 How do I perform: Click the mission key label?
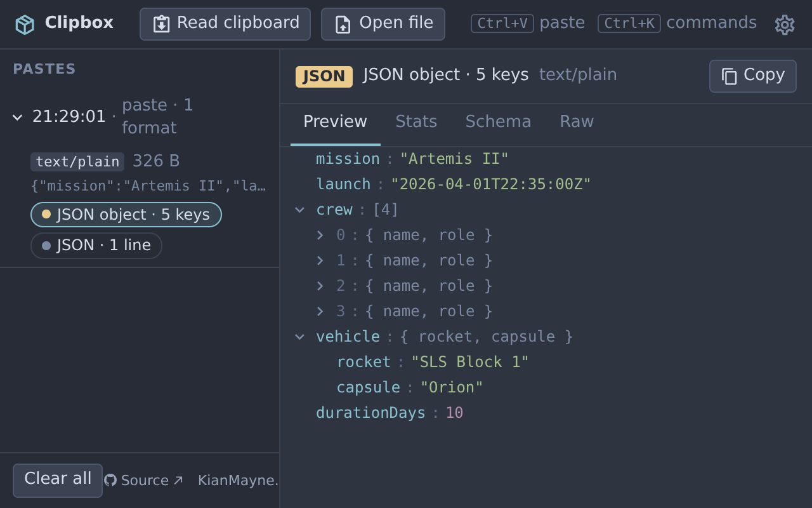pyautogui.click(x=348, y=159)
